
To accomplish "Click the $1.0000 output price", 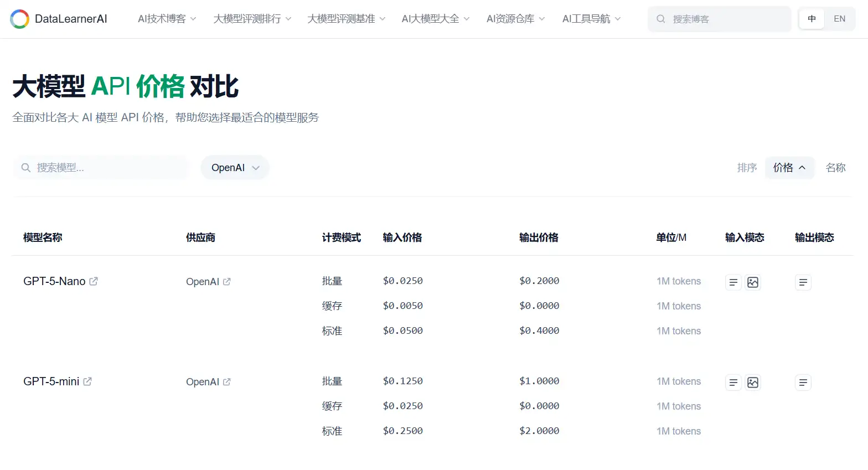I will click(539, 381).
